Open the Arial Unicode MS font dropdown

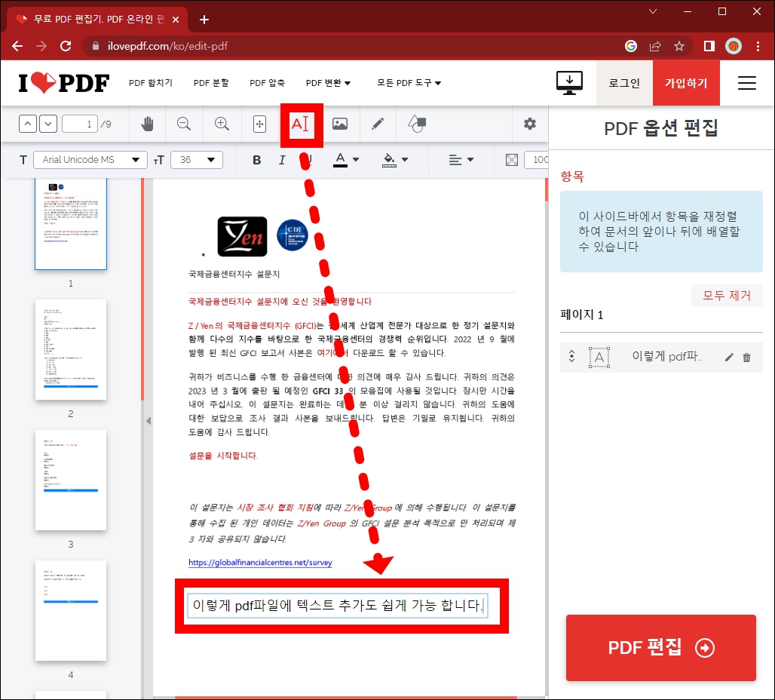pyautogui.click(x=90, y=160)
